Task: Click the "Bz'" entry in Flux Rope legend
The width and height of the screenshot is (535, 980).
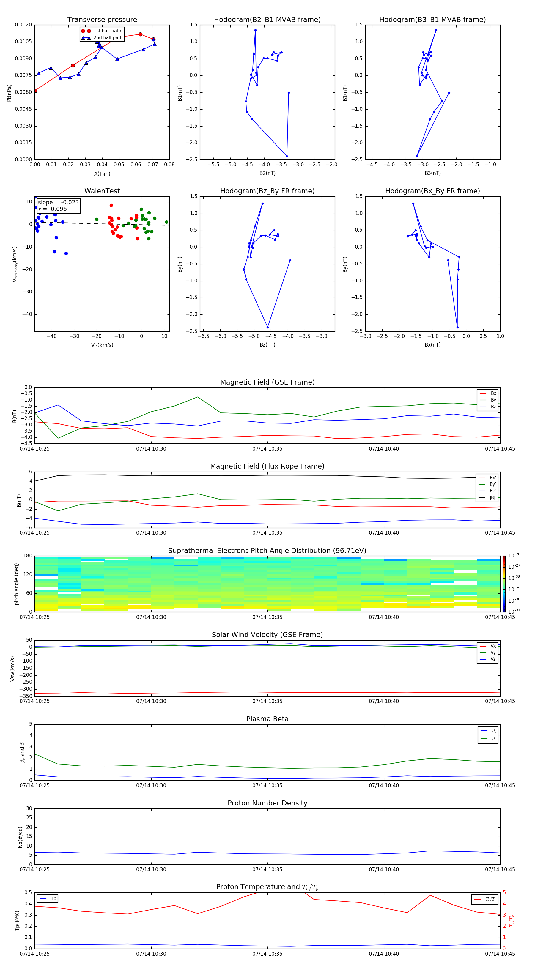Action: pyautogui.click(x=487, y=491)
